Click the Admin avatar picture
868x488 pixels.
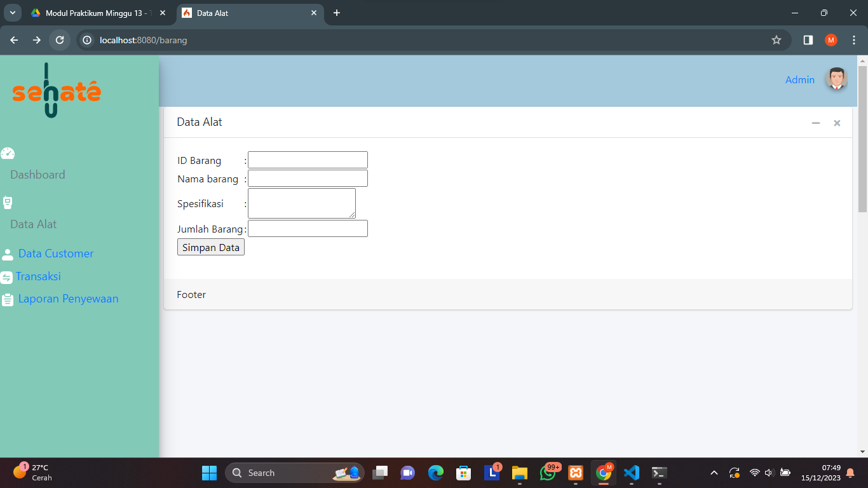pyautogui.click(x=836, y=79)
